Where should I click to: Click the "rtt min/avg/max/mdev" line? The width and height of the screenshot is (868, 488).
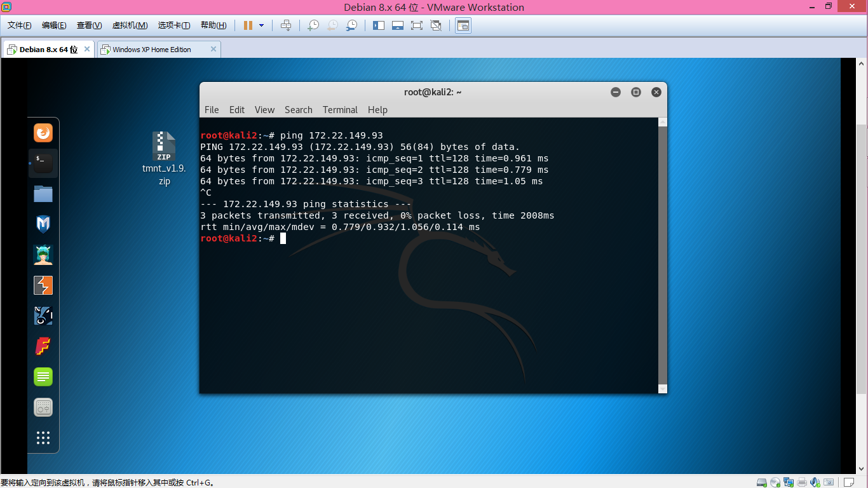click(x=340, y=227)
